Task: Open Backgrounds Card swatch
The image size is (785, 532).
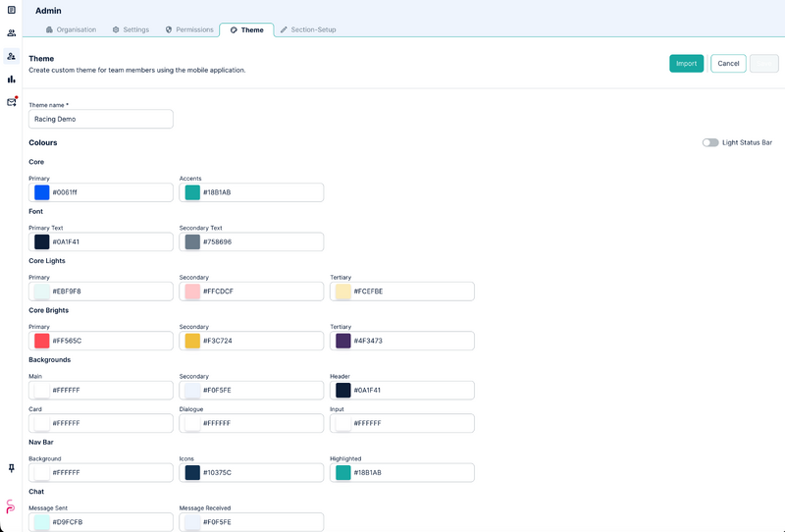Action: (x=42, y=423)
